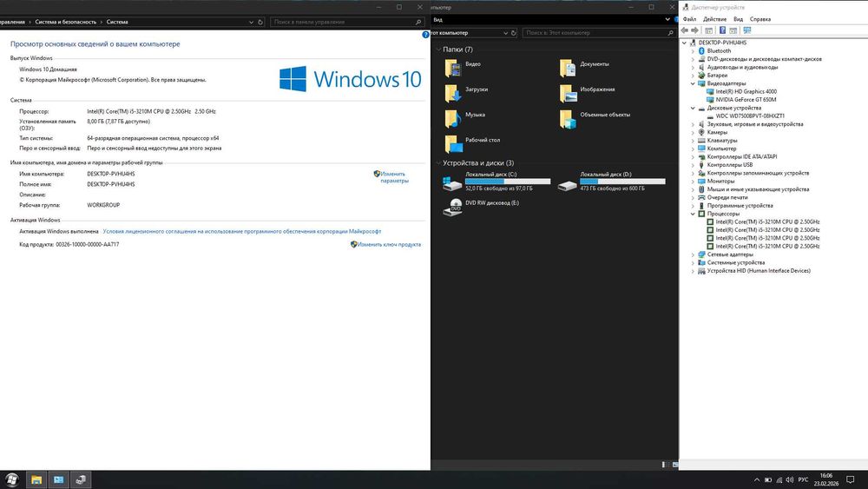Screen dimensions: 868x489
Task: Click the volume icon in system tray
Action: point(789,479)
